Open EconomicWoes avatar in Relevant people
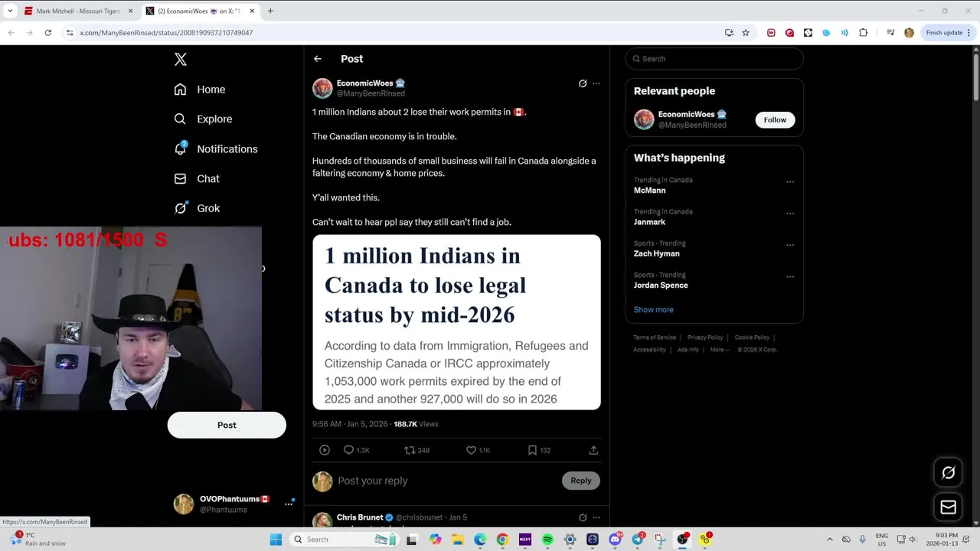The image size is (980, 551). (x=644, y=119)
